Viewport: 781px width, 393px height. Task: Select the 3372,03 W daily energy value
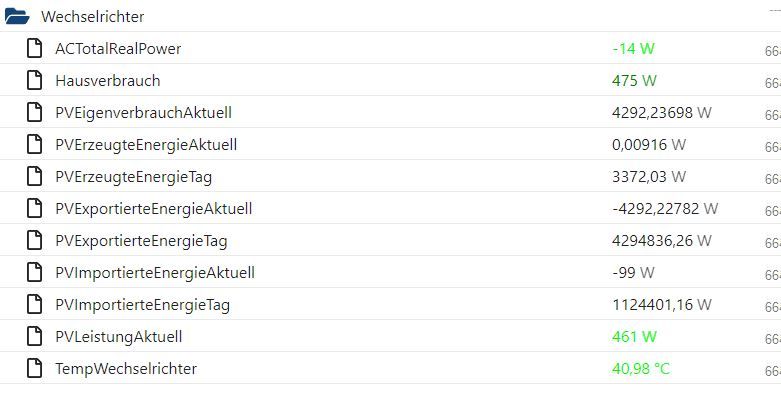649,176
